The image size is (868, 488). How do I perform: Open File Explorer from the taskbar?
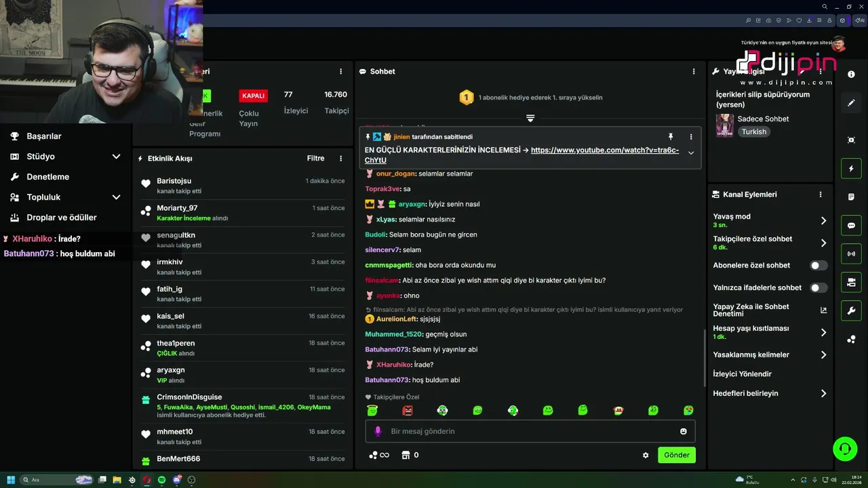[x=117, y=480]
